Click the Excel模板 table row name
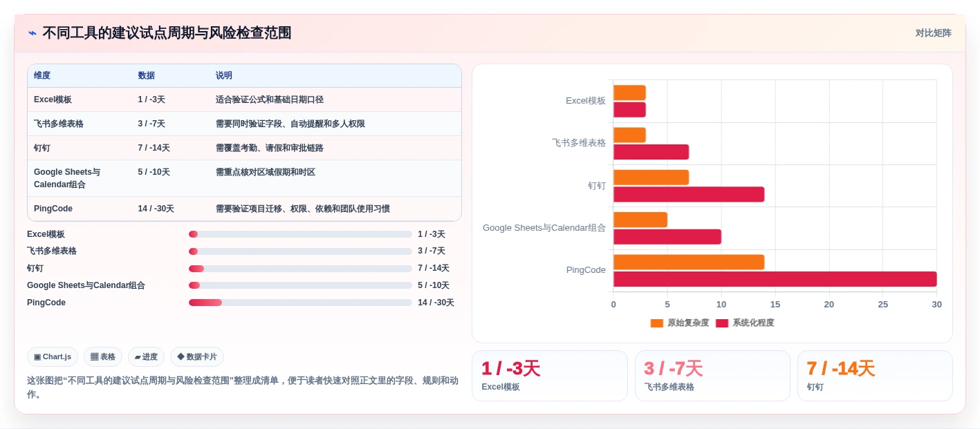The height and width of the screenshot is (429, 980). pyautogui.click(x=53, y=100)
